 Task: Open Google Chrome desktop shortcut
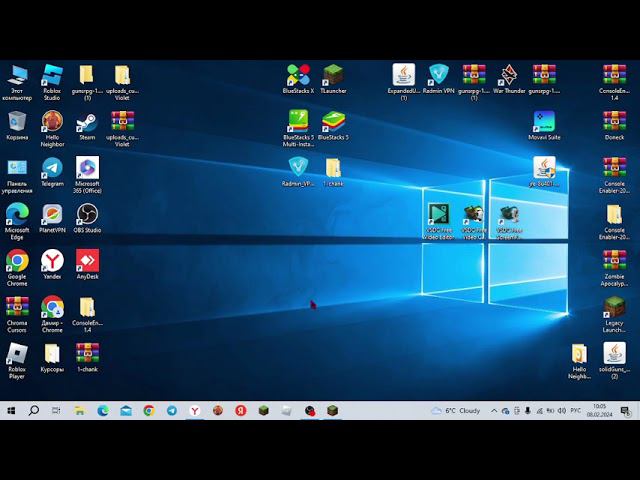coord(17,268)
